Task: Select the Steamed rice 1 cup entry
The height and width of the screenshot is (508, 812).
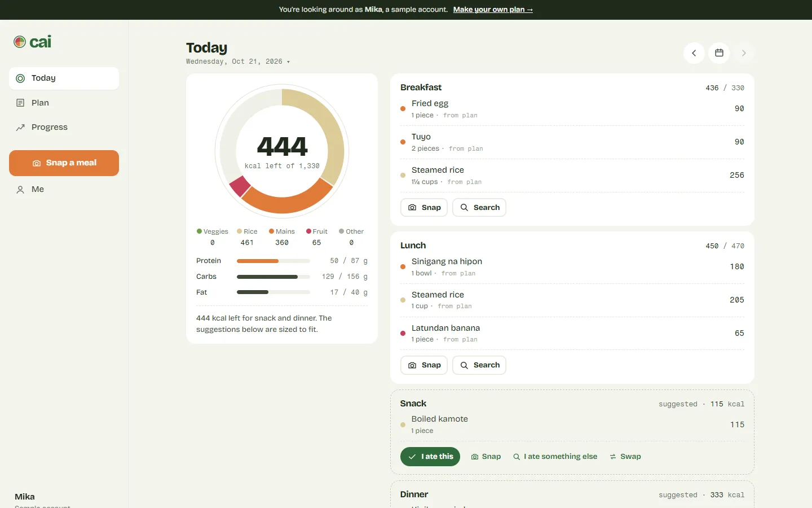Action: [572, 300]
